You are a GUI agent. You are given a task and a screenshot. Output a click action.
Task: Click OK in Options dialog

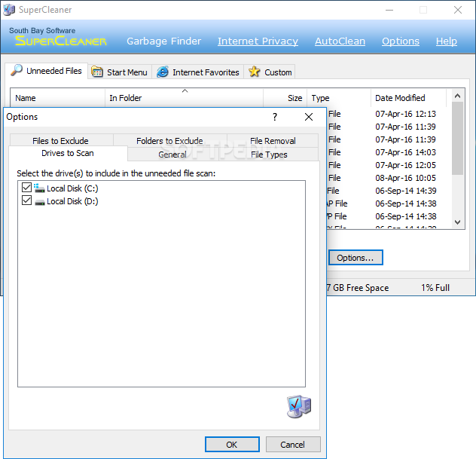coord(232,445)
